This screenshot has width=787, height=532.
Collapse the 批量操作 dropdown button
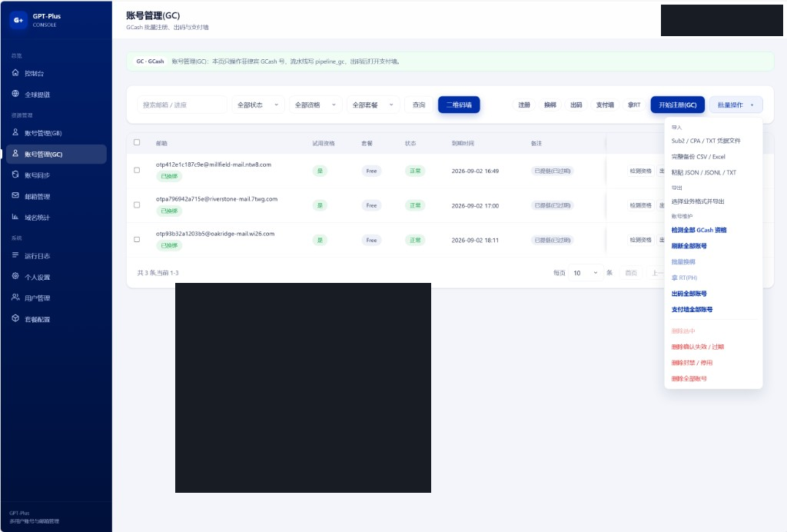click(x=736, y=105)
